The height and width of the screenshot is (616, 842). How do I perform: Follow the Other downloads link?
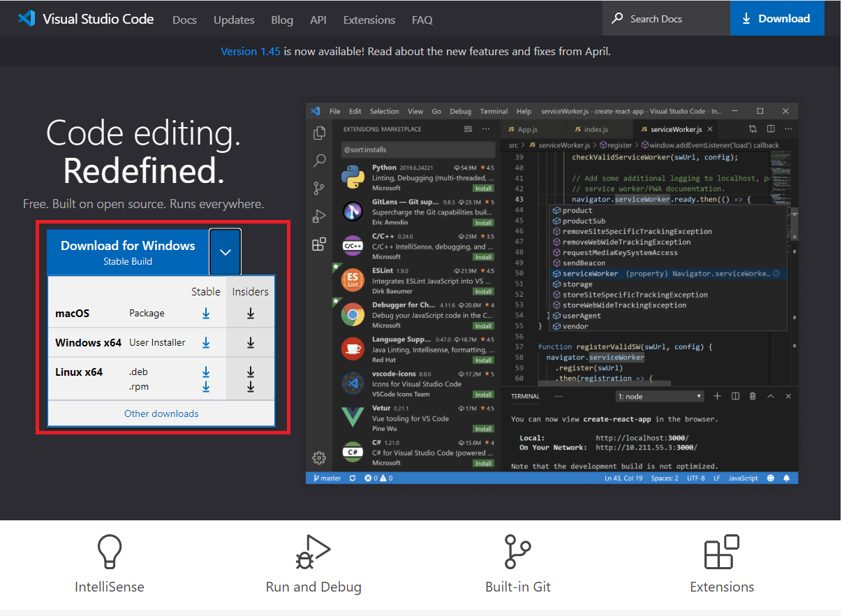[x=161, y=413]
